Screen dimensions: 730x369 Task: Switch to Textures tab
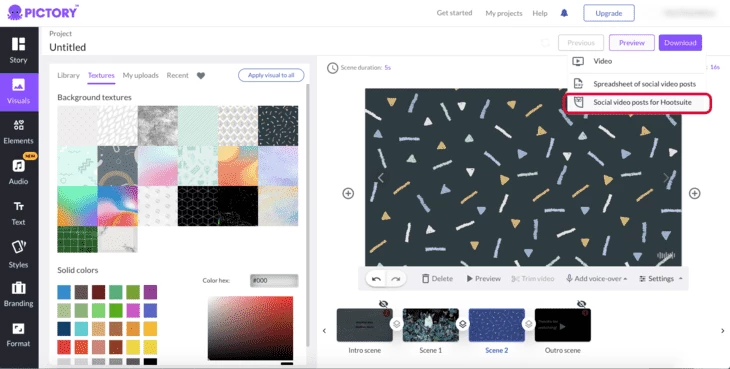[101, 75]
